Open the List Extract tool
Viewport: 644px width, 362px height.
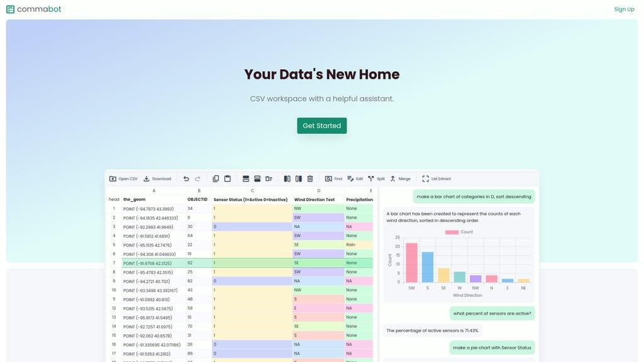(x=436, y=178)
